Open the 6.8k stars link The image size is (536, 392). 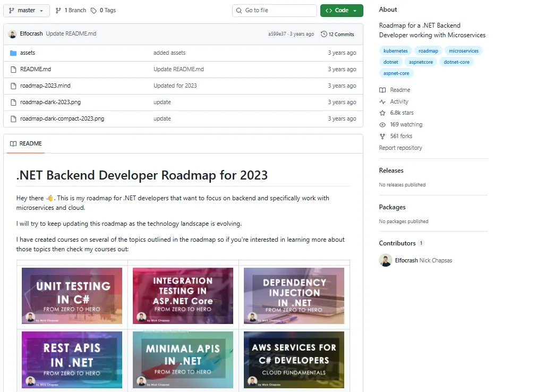(x=402, y=113)
